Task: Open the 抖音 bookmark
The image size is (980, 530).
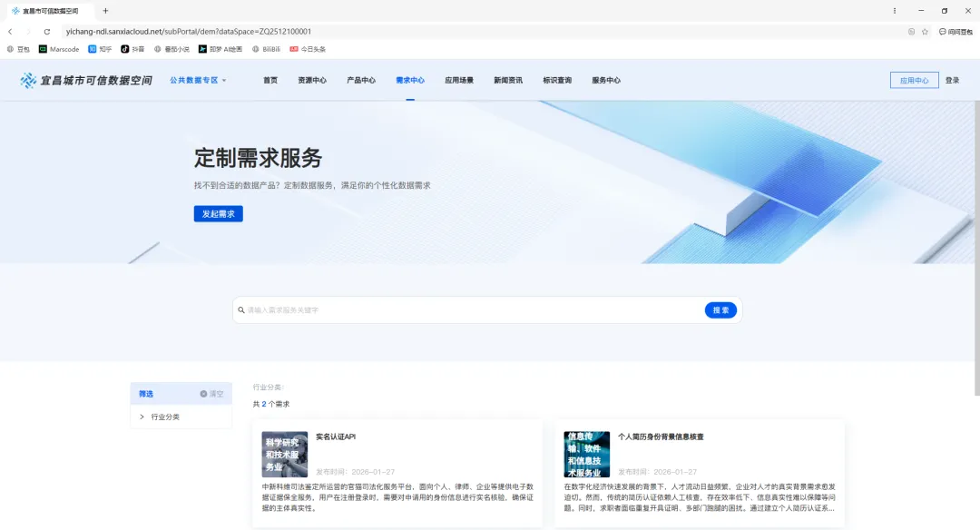Action: click(133, 48)
